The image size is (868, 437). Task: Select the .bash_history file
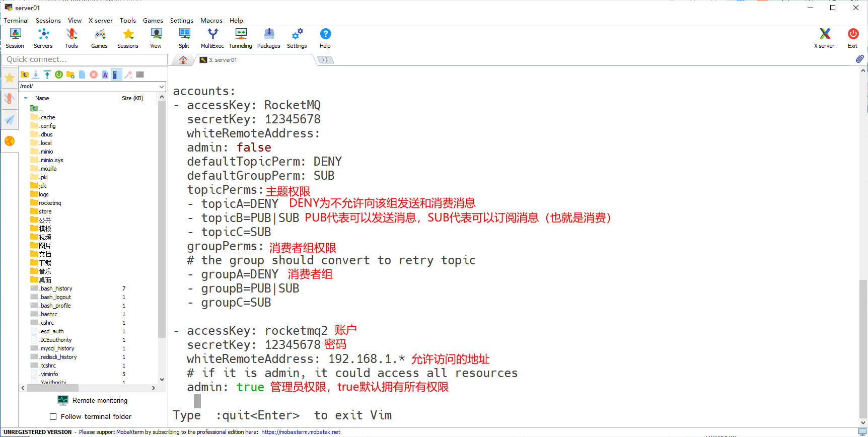tap(51, 288)
